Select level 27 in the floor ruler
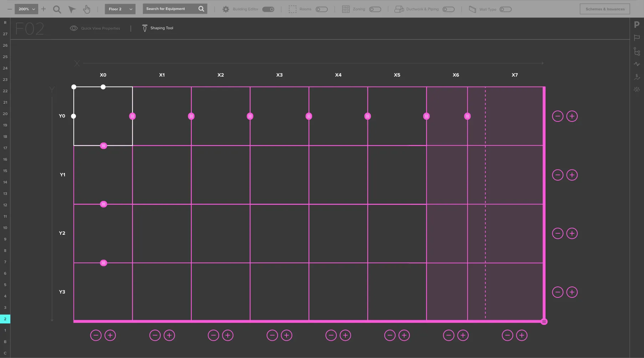 [x=5, y=34]
